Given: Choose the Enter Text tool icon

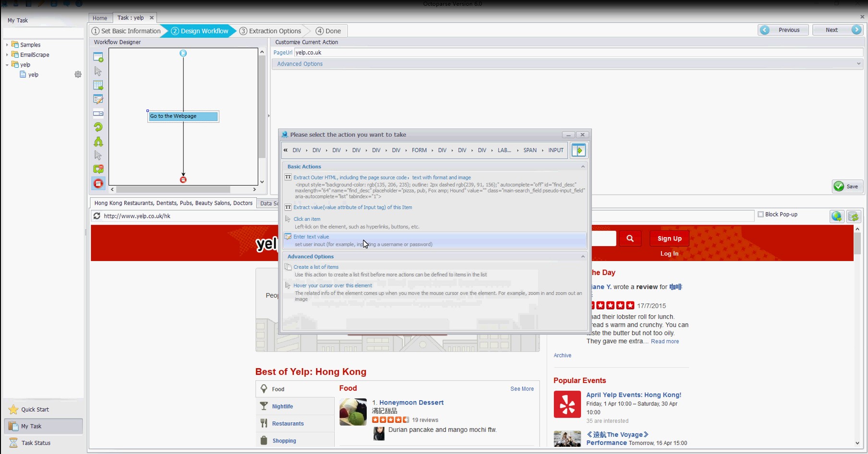Looking at the screenshot, I should coord(98,99).
